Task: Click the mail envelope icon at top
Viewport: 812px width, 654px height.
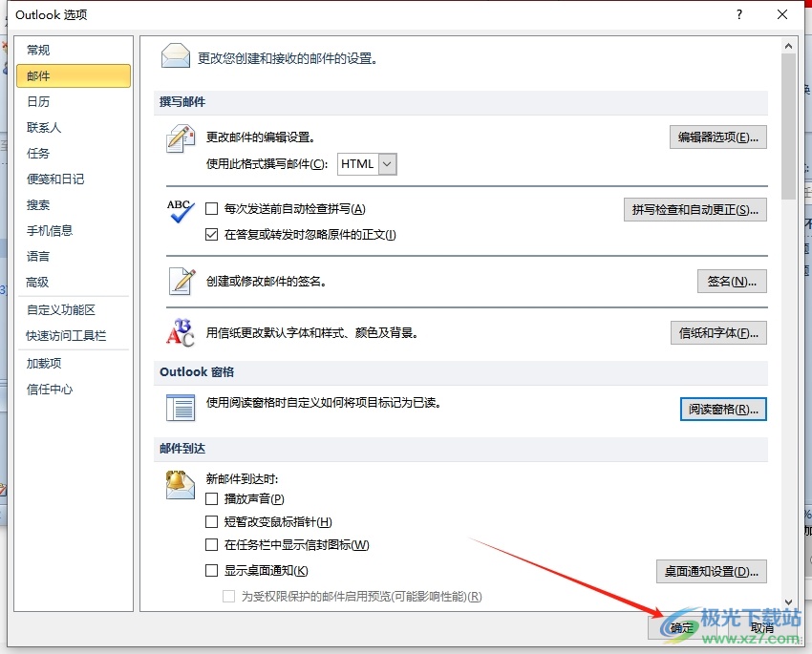Action: (x=175, y=56)
